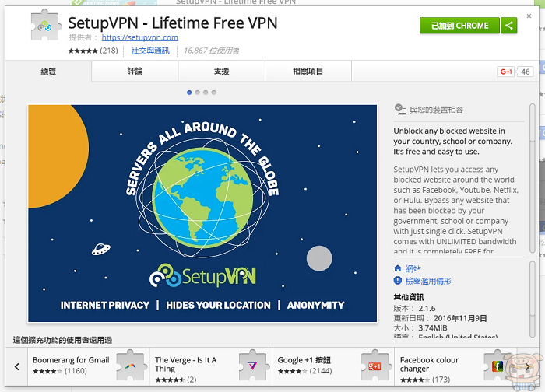Switch to the 相關項目 tab
Screen dimensions: 545x392
[x=308, y=72]
